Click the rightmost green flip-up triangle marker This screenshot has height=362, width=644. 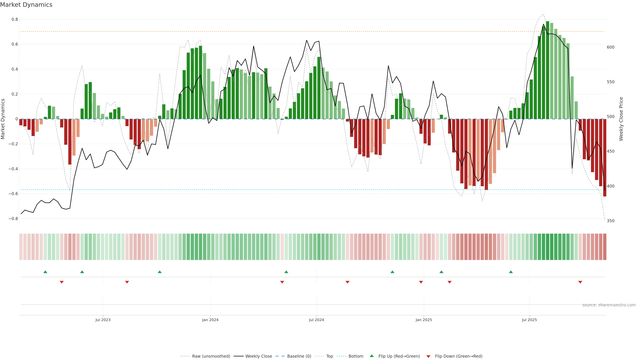tap(511, 272)
